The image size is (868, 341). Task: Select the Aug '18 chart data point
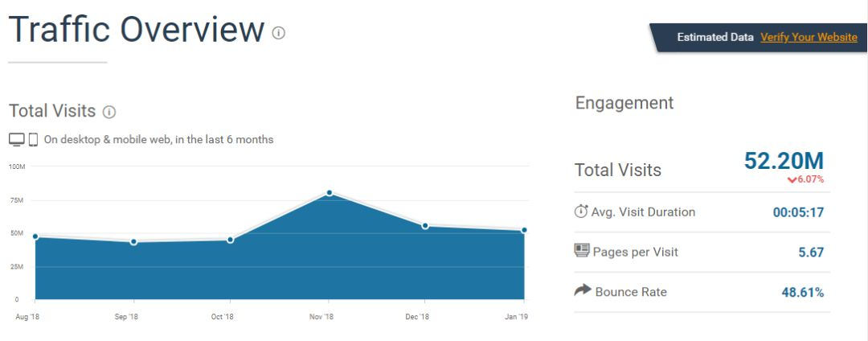coord(35,236)
